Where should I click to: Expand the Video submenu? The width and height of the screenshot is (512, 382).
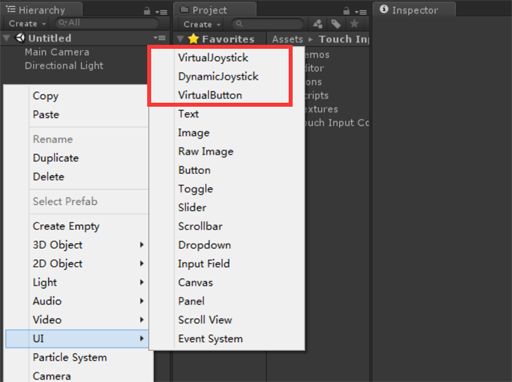click(x=142, y=320)
